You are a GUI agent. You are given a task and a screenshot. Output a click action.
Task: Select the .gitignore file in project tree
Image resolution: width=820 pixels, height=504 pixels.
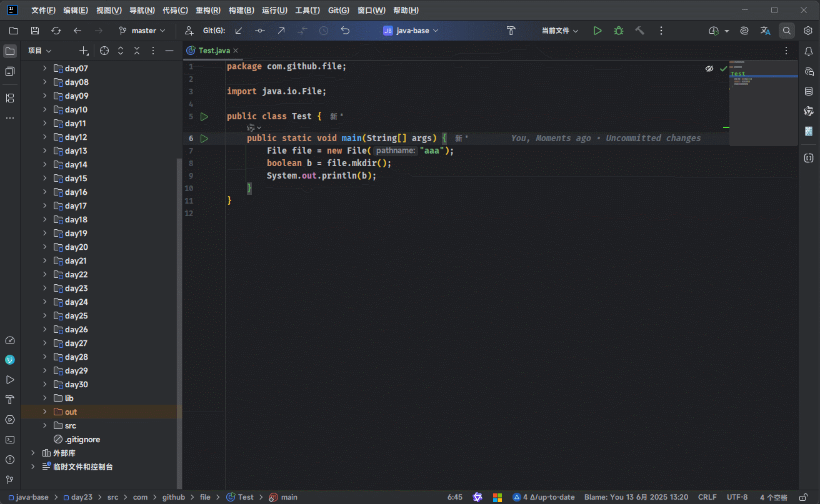[x=82, y=440]
